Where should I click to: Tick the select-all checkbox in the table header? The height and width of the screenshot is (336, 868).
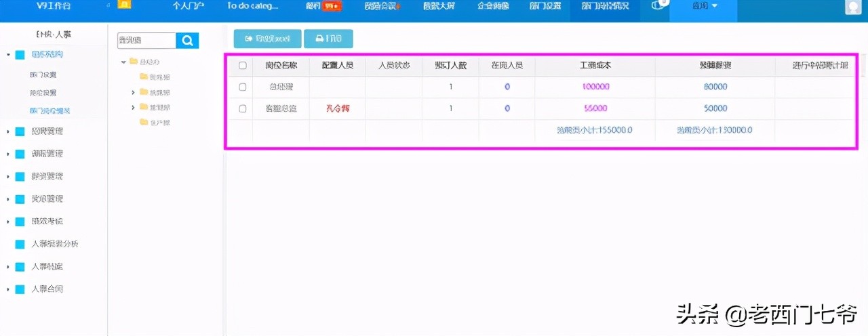[243, 66]
